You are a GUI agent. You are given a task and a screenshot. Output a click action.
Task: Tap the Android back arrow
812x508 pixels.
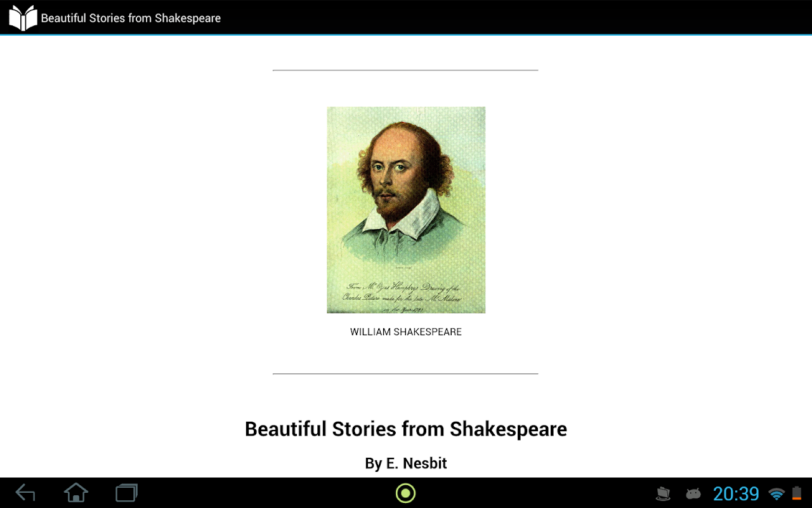click(25, 493)
